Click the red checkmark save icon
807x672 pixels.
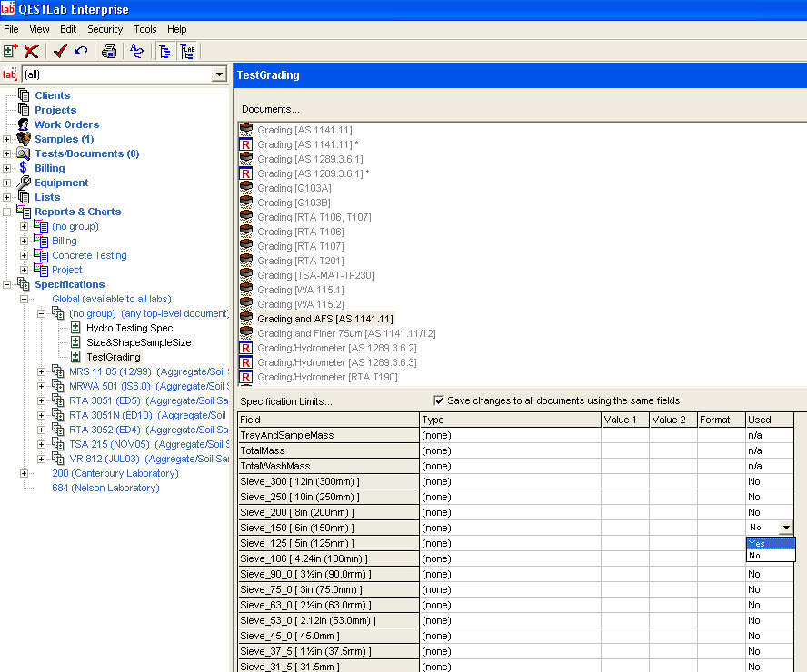60,51
